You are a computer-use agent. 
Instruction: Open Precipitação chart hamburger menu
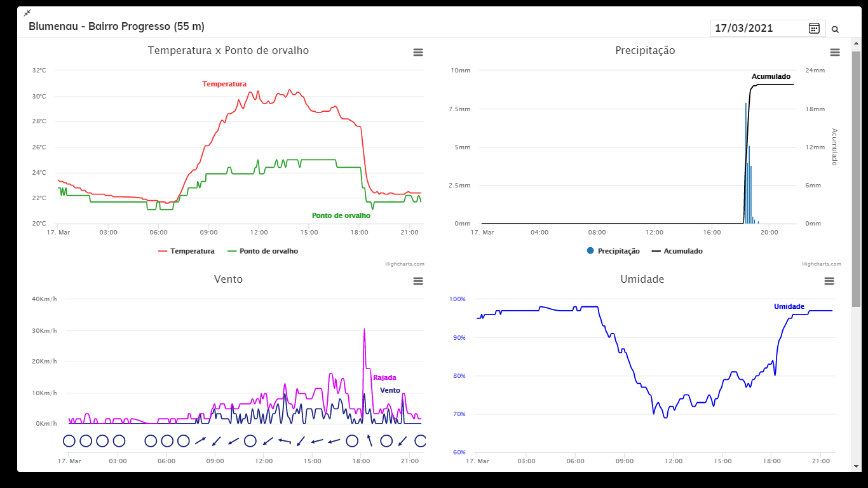835,52
